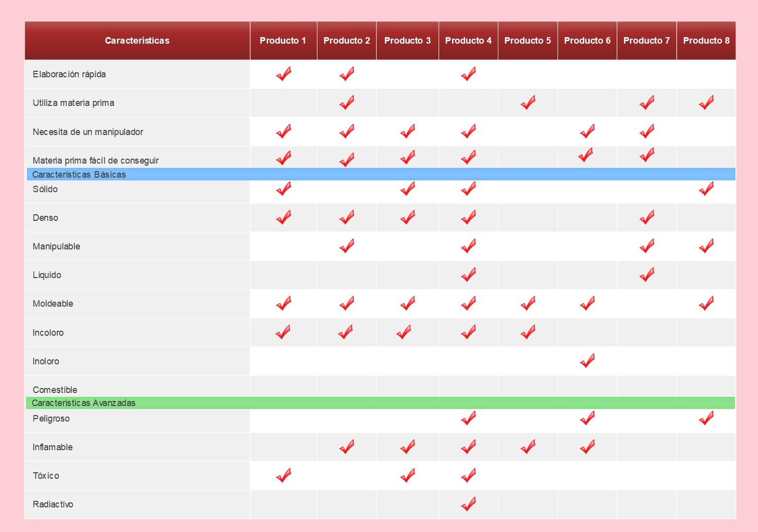The image size is (758, 532).
Task: Select the Inoloro checkmark for Producto 6
Action: (x=586, y=360)
